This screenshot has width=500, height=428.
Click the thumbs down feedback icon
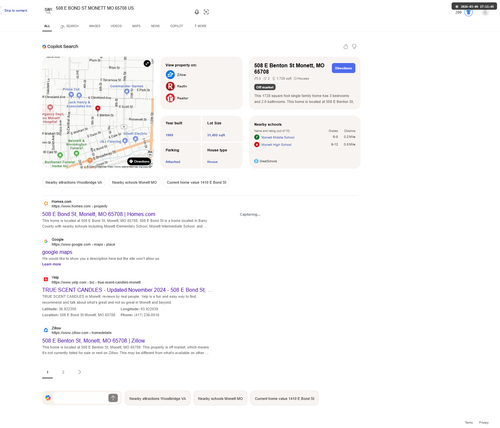(x=354, y=47)
